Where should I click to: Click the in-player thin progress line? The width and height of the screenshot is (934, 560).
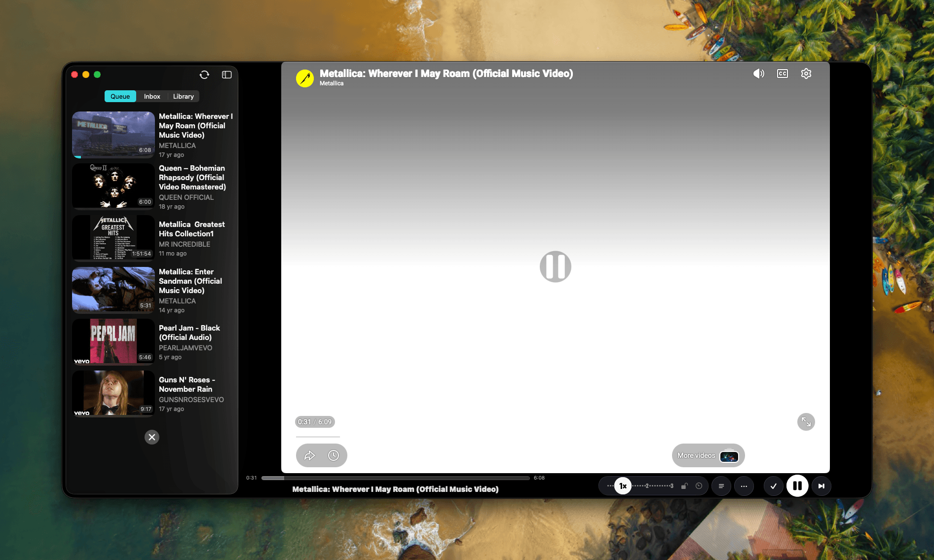point(318,437)
